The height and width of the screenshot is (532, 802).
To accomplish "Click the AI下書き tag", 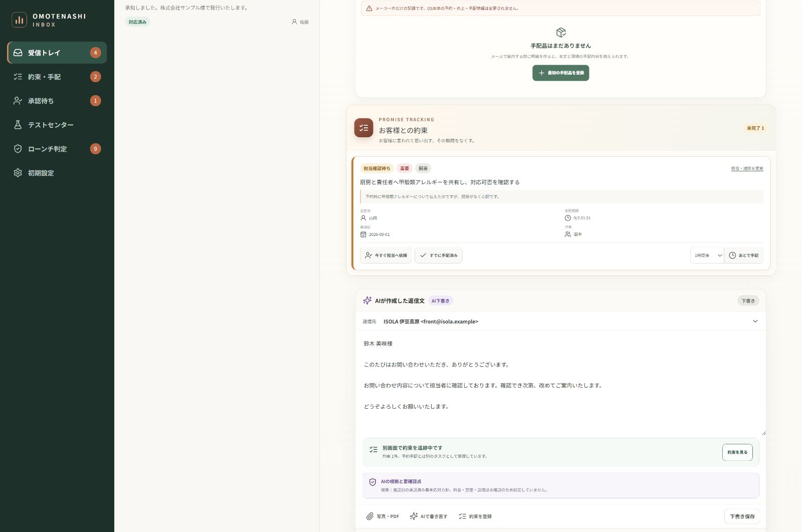I will click(x=441, y=301).
